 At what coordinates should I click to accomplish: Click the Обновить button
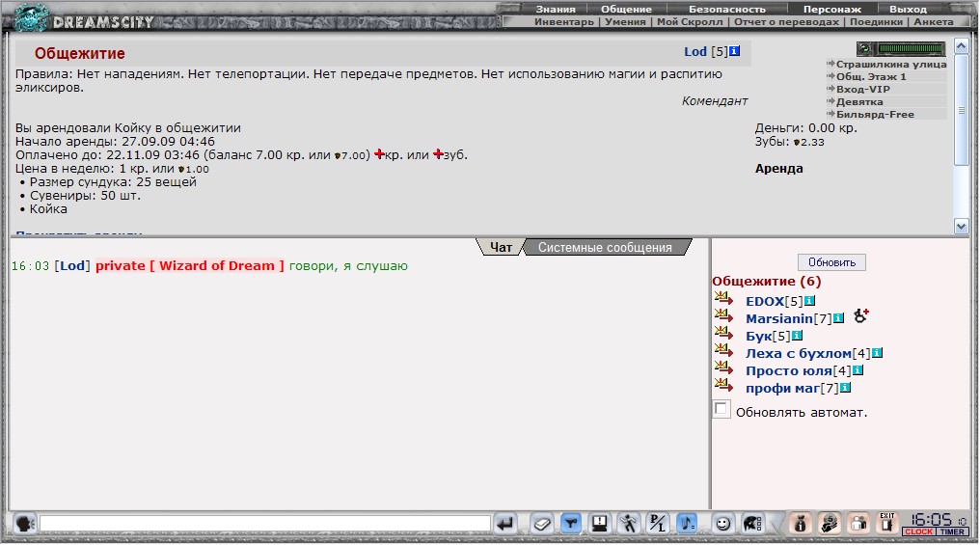pos(831,262)
